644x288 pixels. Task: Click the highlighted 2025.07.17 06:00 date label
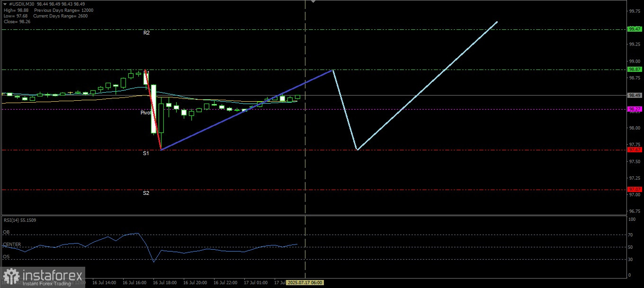(305, 282)
